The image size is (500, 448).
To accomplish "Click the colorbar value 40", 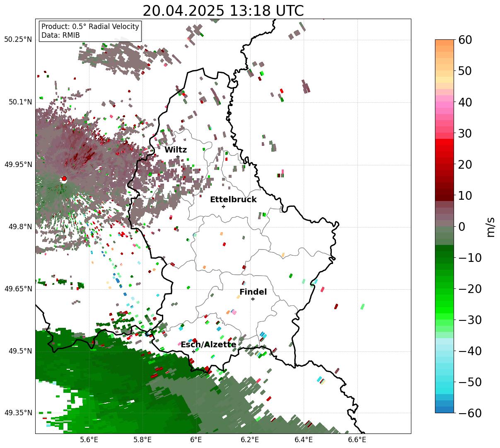I will pyautogui.click(x=465, y=102).
